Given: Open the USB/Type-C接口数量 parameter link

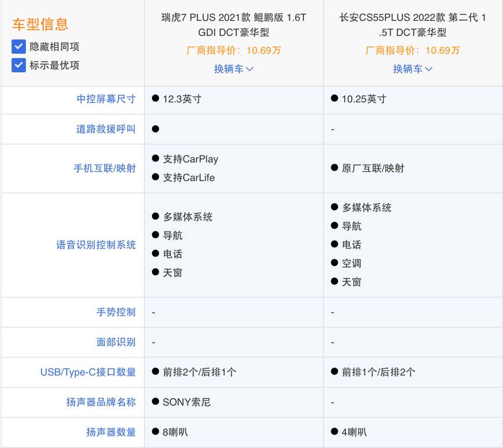Looking at the screenshot, I should coord(88,372).
